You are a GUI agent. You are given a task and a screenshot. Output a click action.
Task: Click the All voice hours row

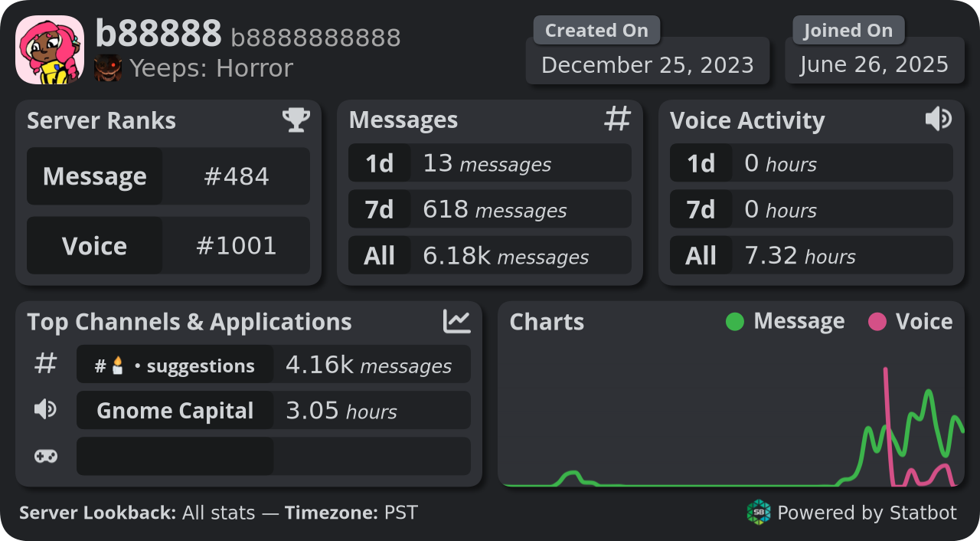[x=812, y=255]
